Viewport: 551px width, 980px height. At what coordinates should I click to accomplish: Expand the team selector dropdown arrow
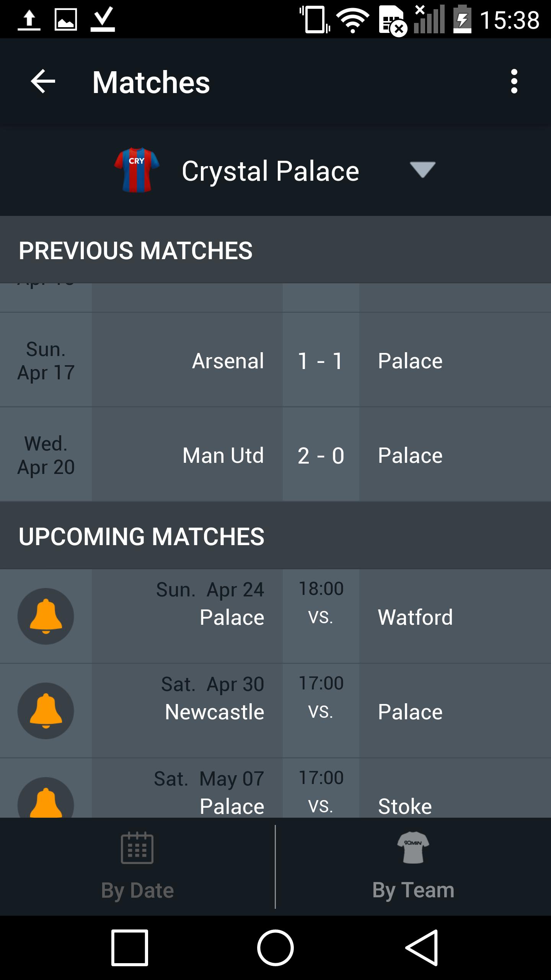coord(422,170)
